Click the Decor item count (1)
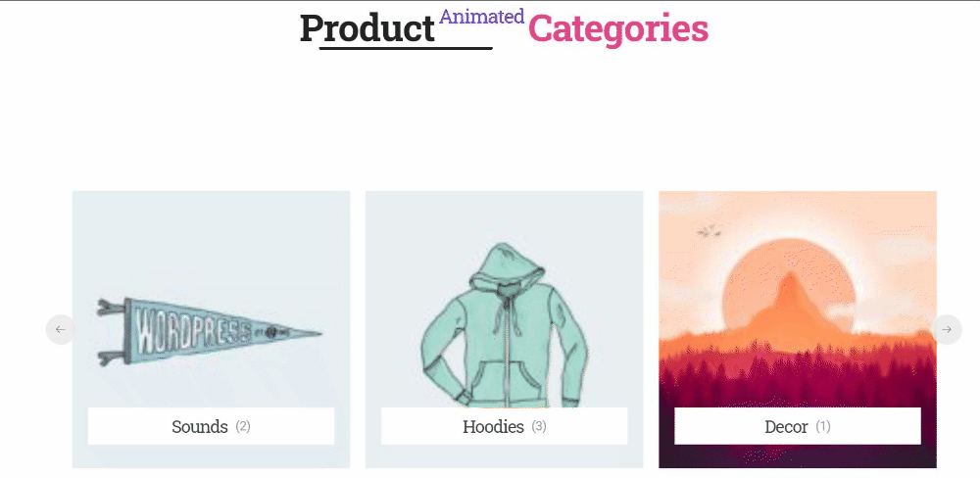Image resolution: width=980 pixels, height=478 pixels. (823, 427)
